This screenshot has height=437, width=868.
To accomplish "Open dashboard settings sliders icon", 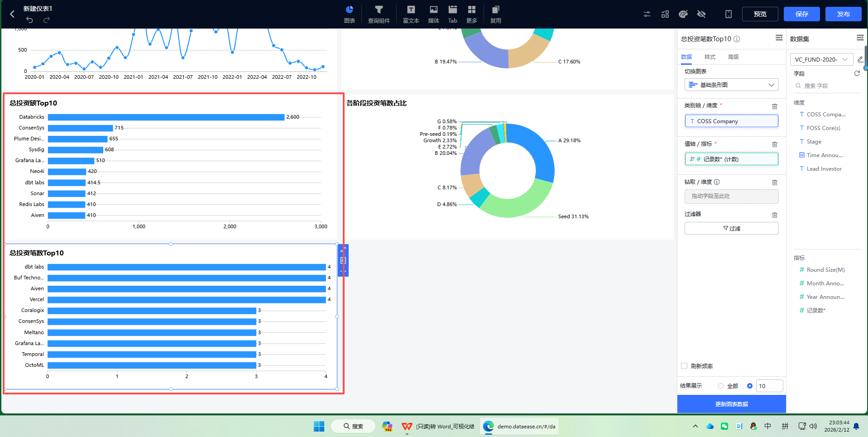I will 647,14.
